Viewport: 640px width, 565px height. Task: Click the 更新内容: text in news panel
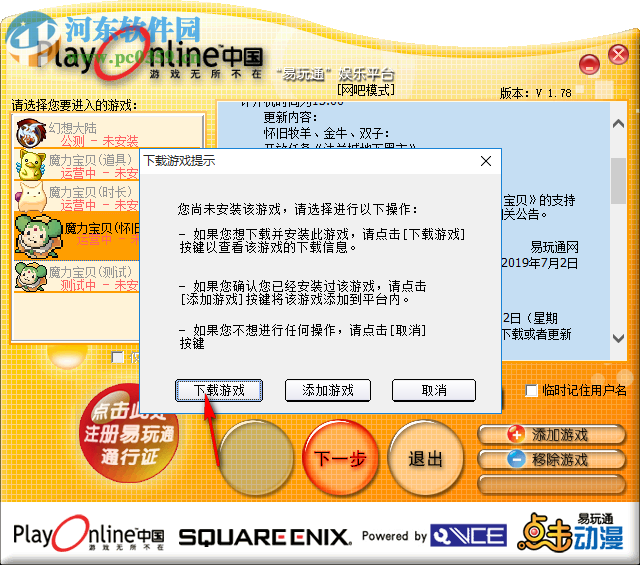(x=290, y=117)
